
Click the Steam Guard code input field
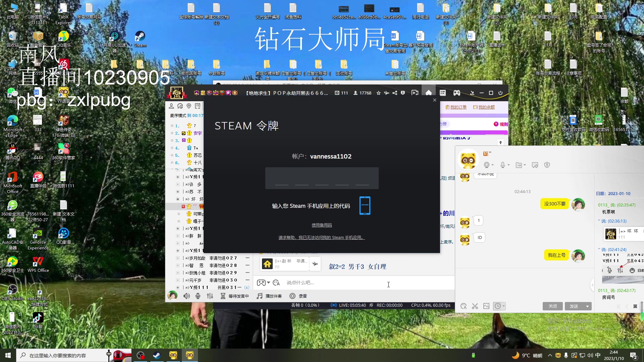coord(322,178)
